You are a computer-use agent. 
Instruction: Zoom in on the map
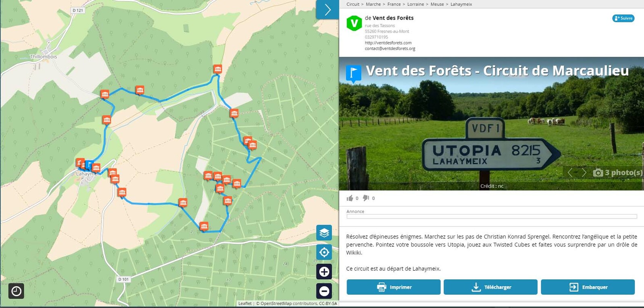pyautogui.click(x=324, y=272)
